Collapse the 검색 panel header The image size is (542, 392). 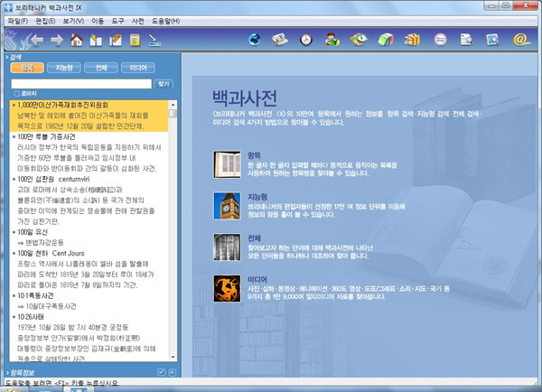coord(14,57)
